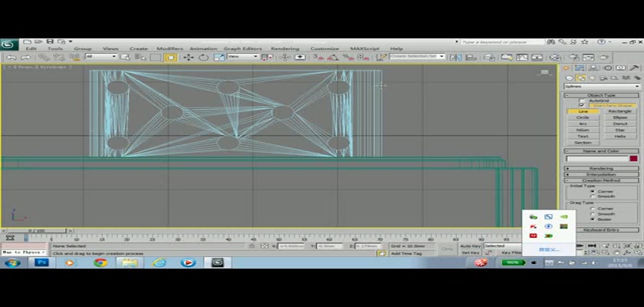Select the Geometry category icon

[569, 78]
